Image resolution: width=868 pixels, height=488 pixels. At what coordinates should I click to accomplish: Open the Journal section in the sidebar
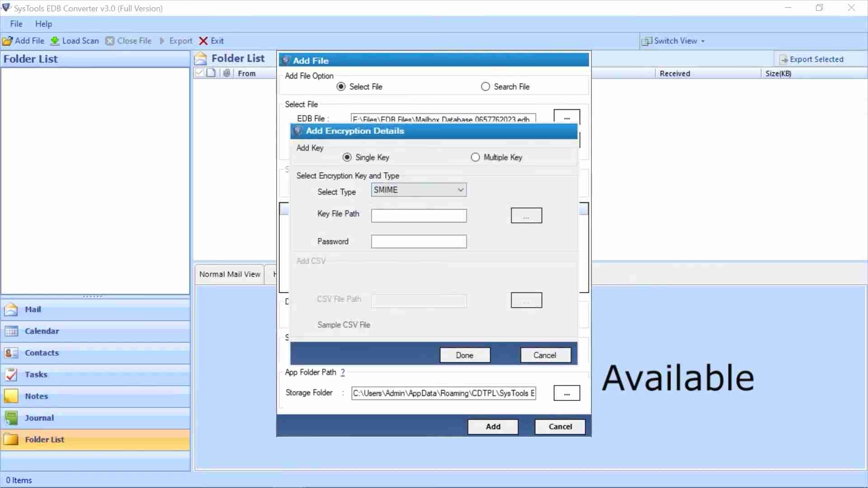[x=38, y=418]
